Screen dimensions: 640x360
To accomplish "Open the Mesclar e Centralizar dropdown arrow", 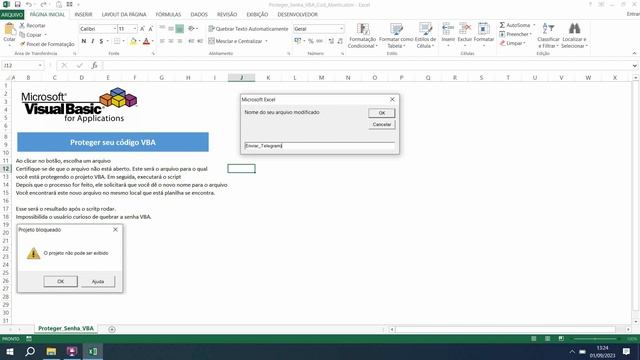I will [267, 41].
